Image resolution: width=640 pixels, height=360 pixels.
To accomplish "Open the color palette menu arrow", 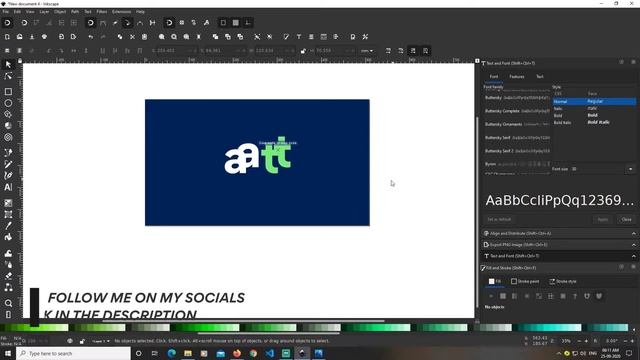I will click(x=633, y=329).
